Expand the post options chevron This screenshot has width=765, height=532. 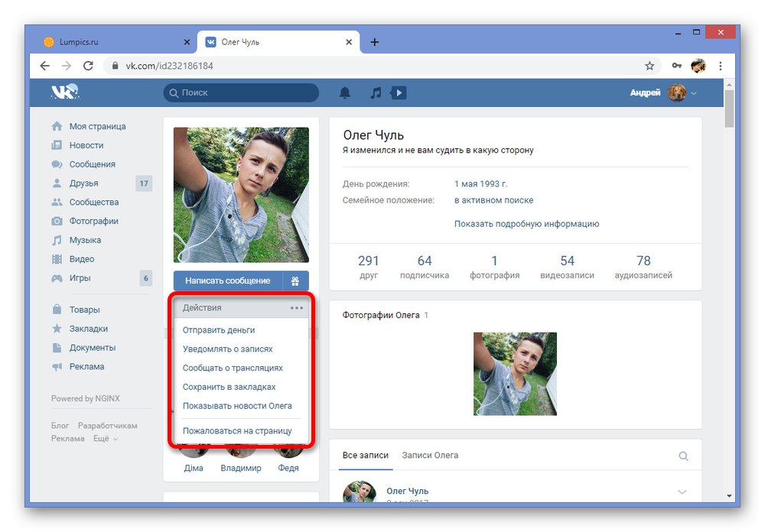pyautogui.click(x=682, y=492)
